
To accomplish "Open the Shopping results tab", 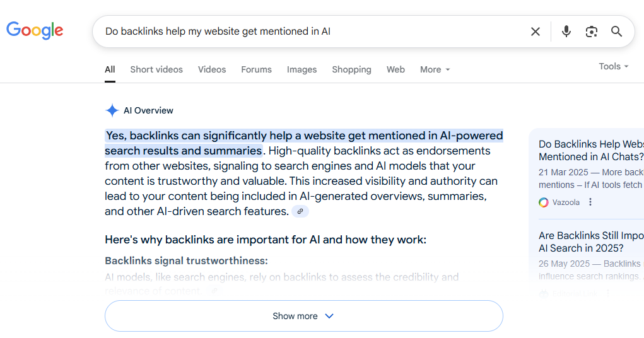I will coord(351,69).
